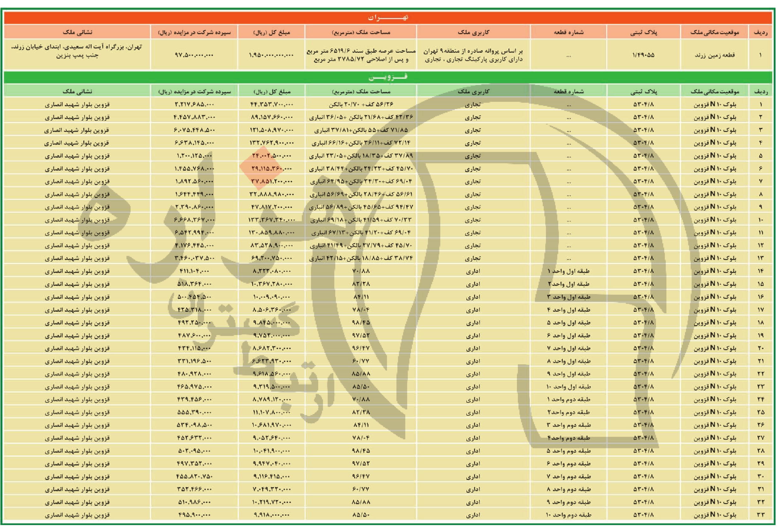This screenshot has height=532, width=779.
Task: Click 'پلاک ثبتی' header in Tehran table
Action: click(x=643, y=32)
